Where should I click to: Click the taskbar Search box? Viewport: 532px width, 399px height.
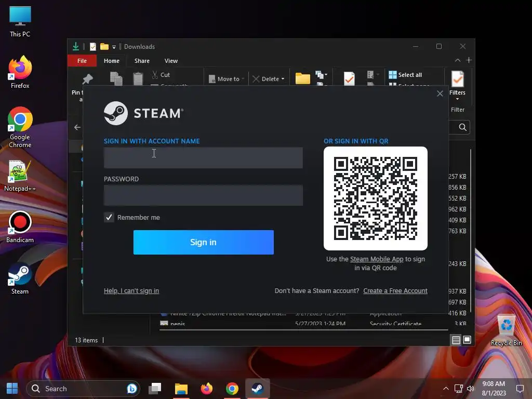[x=83, y=389]
